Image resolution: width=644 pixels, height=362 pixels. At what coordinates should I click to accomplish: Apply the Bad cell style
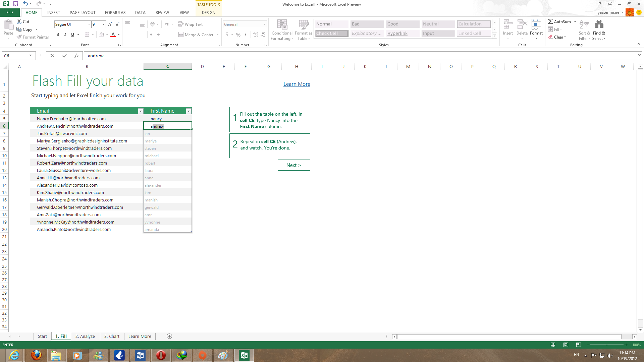(x=367, y=24)
